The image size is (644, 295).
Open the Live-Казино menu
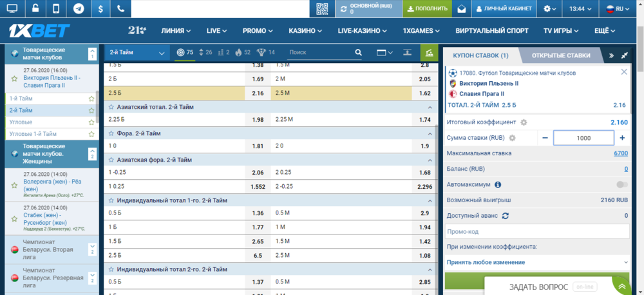click(x=363, y=31)
